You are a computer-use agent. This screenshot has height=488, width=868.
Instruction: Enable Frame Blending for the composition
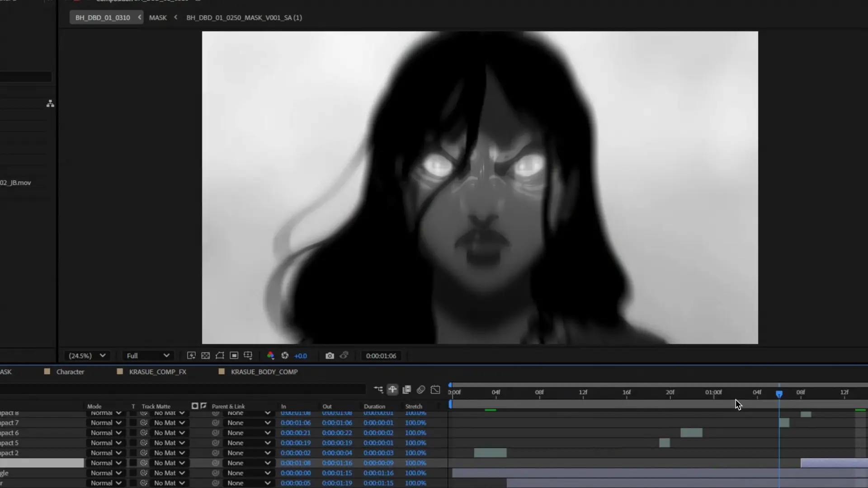click(407, 389)
